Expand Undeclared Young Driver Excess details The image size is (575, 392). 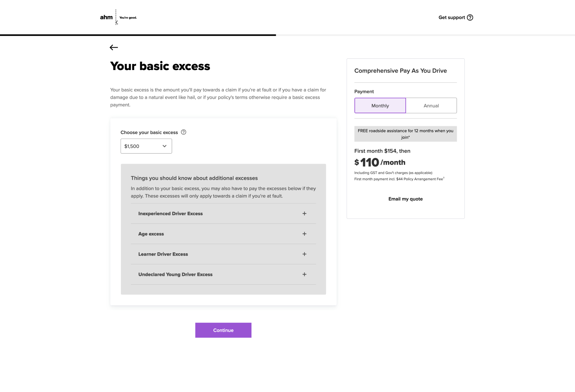pos(175,274)
